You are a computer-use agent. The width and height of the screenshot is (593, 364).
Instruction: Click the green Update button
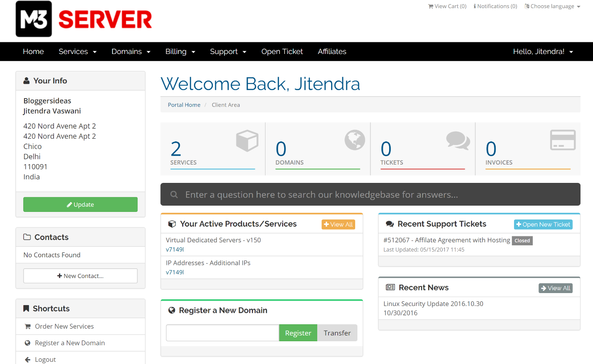pyautogui.click(x=80, y=204)
